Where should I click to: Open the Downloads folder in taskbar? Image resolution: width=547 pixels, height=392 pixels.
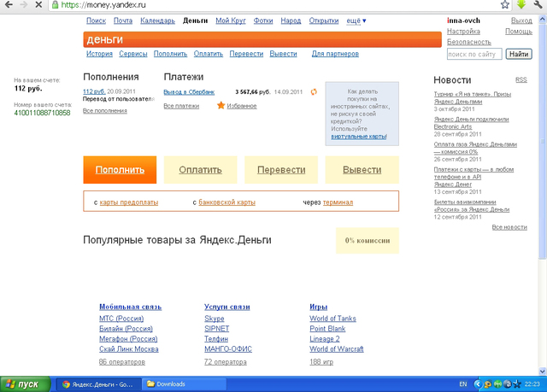184,384
